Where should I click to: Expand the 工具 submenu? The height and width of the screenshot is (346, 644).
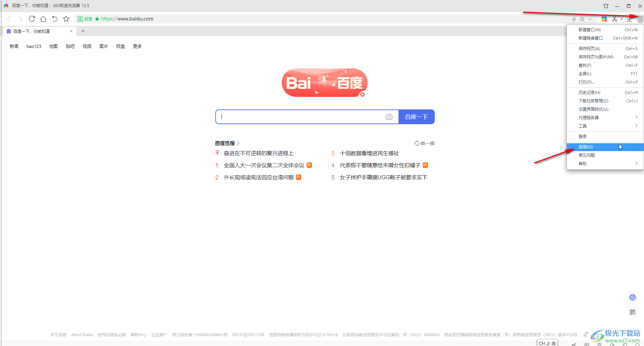(x=605, y=126)
